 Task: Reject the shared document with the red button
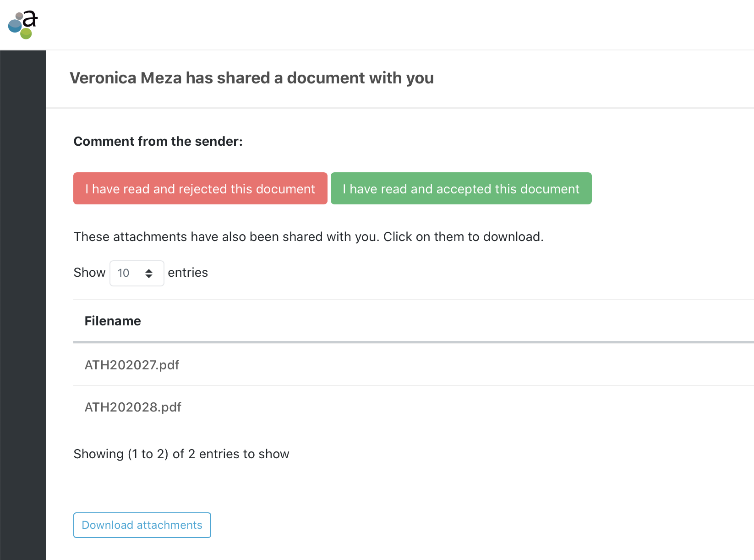pos(200,188)
